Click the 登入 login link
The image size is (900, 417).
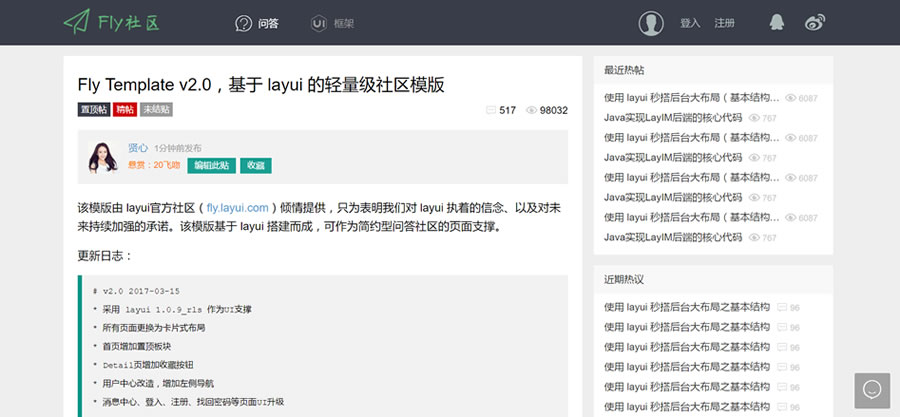[x=690, y=23]
